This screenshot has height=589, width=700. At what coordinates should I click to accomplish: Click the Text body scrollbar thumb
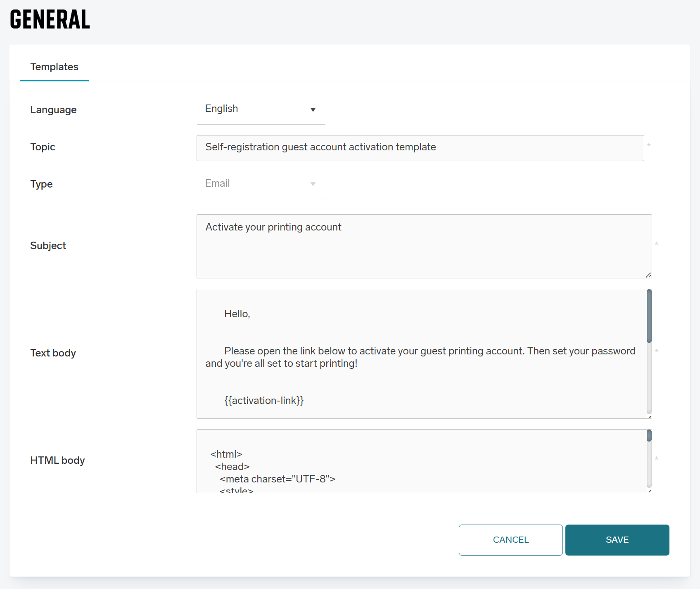click(649, 316)
